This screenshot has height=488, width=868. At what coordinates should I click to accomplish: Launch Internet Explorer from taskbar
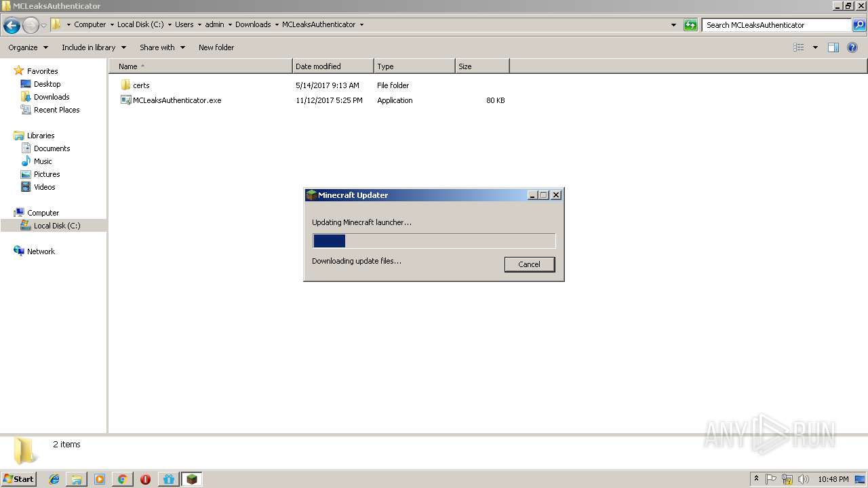(x=54, y=479)
